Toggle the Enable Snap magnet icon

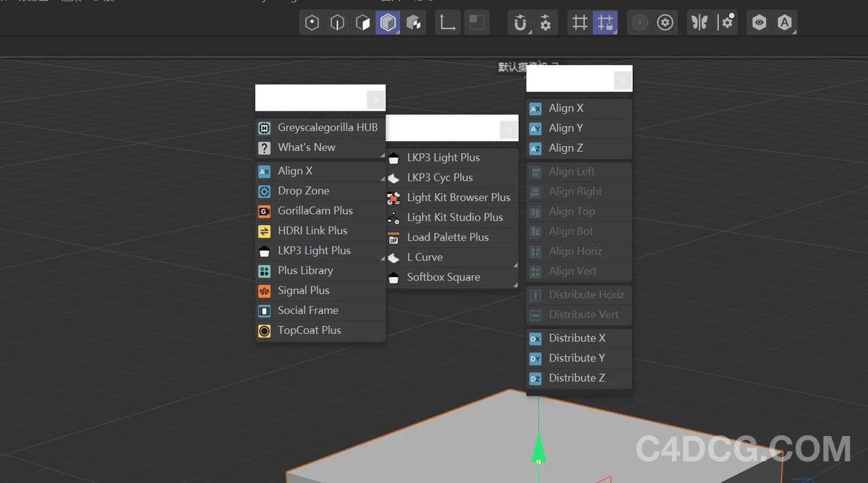pyautogui.click(x=519, y=23)
